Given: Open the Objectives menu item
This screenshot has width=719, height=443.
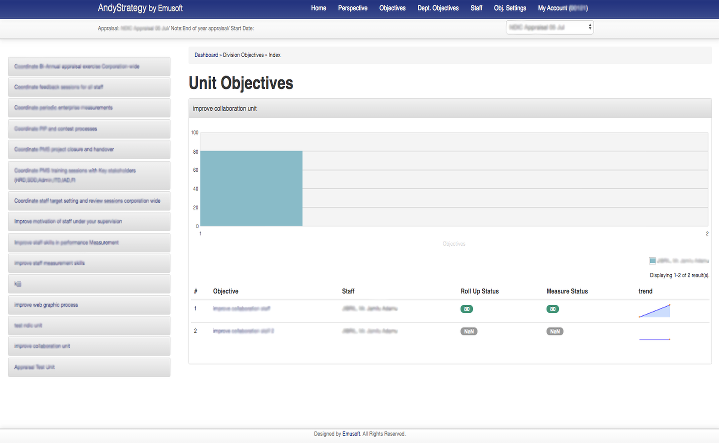Looking at the screenshot, I should [392, 8].
